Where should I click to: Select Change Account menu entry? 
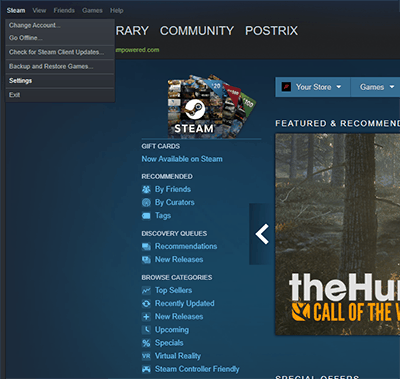click(x=60, y=25)
